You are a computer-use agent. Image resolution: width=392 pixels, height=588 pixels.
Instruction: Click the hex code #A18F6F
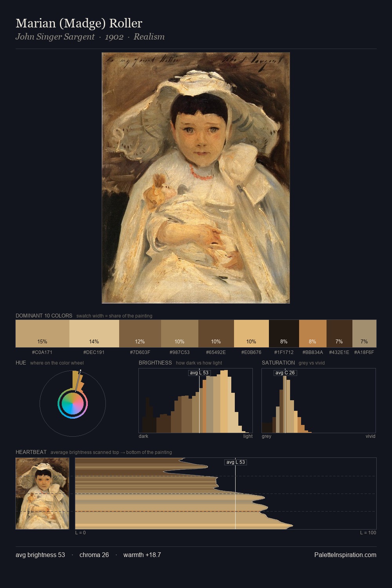pos(364,352)
